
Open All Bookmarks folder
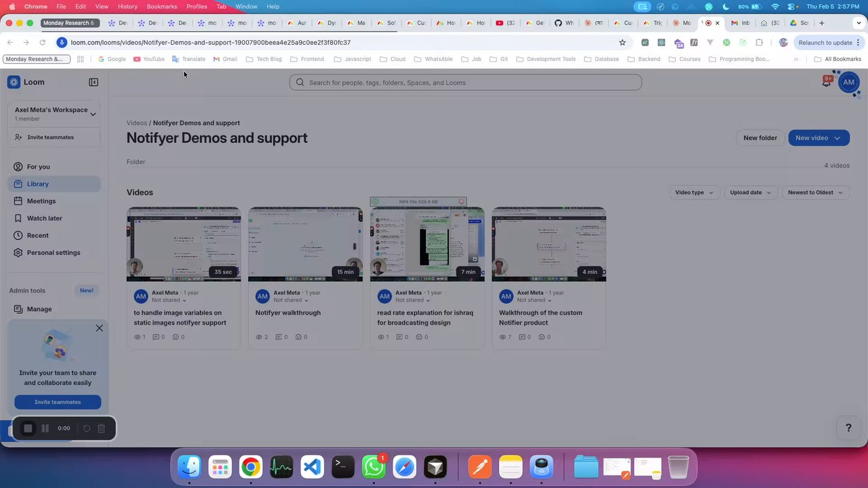click(x=837, y=59)
